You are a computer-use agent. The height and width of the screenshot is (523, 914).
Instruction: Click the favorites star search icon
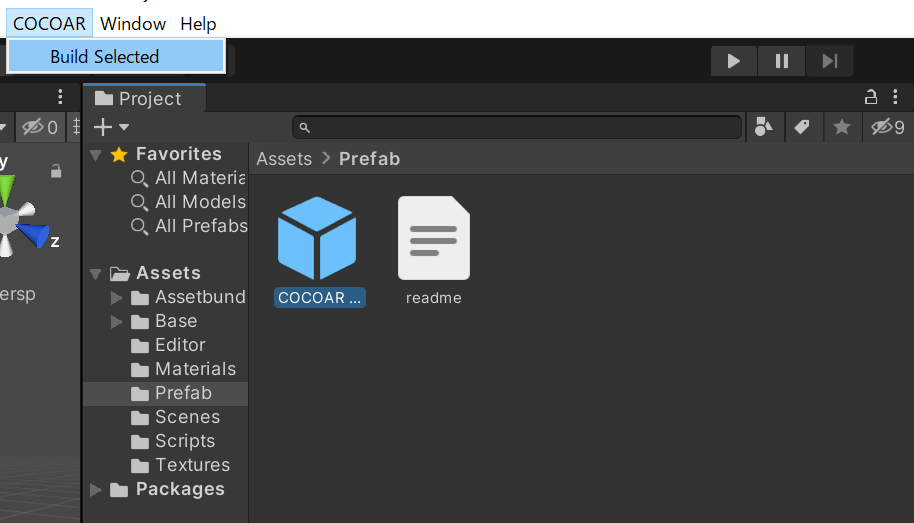click(841, 127)
